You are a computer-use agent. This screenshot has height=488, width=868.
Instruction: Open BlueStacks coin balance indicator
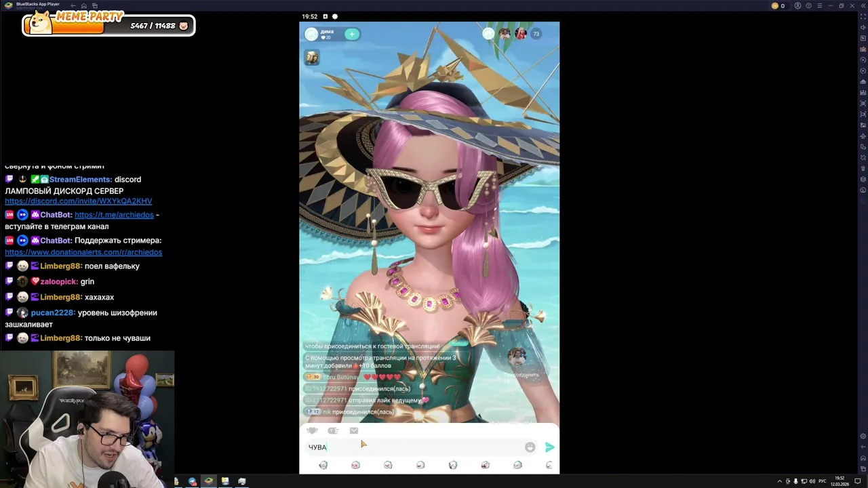[x=778, y=6]
